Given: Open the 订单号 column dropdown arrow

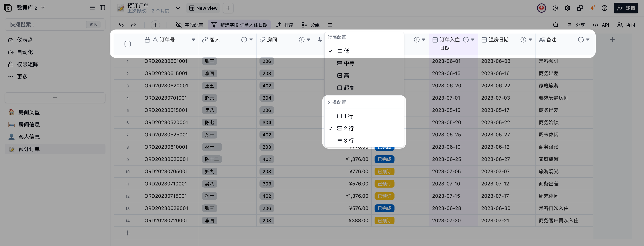Looking at the screenshot, I should point(193,40).
